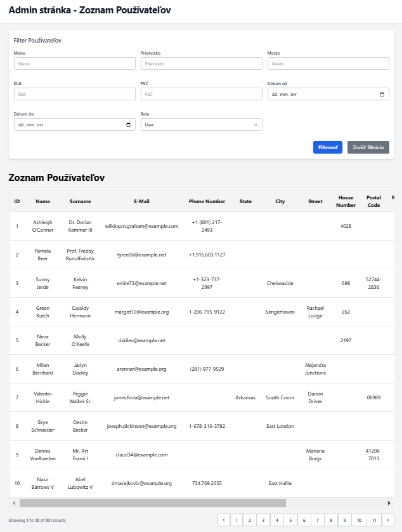Click the State column header
Image resolution: width=402 pixels, height=532 pixels.
(245, 201)
